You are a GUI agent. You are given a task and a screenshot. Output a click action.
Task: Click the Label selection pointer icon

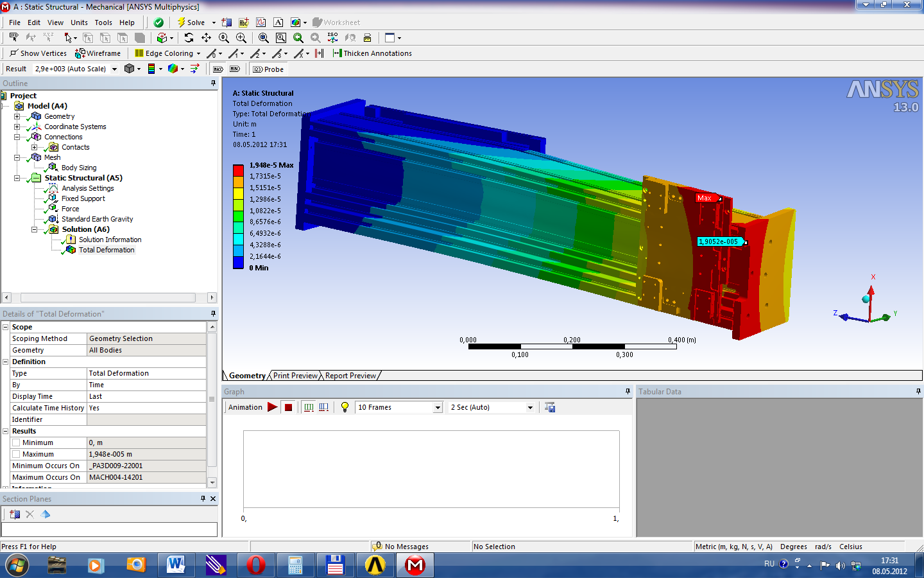click(13, 38)
